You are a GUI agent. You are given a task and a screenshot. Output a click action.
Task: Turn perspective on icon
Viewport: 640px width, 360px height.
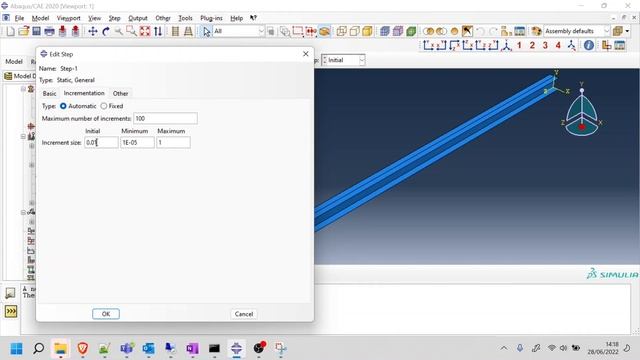(x=188, y=31)
